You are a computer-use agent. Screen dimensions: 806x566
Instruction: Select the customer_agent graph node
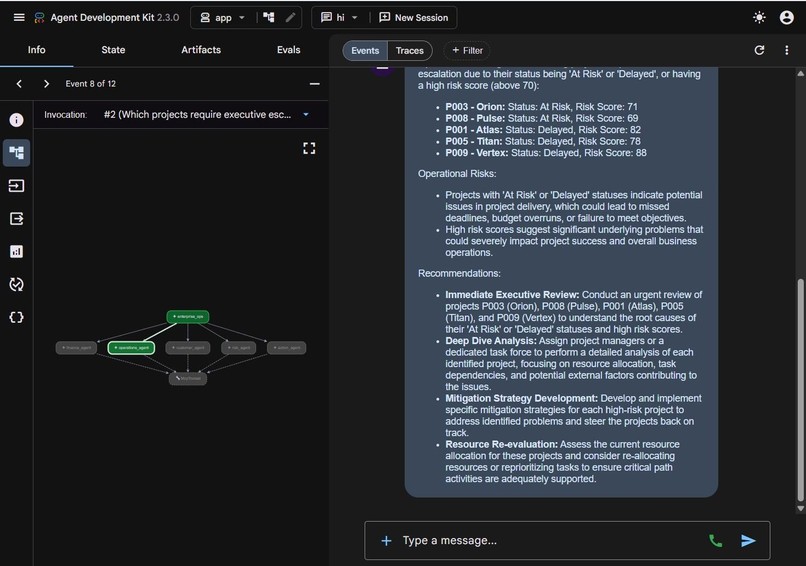click(x=188, y=348)
